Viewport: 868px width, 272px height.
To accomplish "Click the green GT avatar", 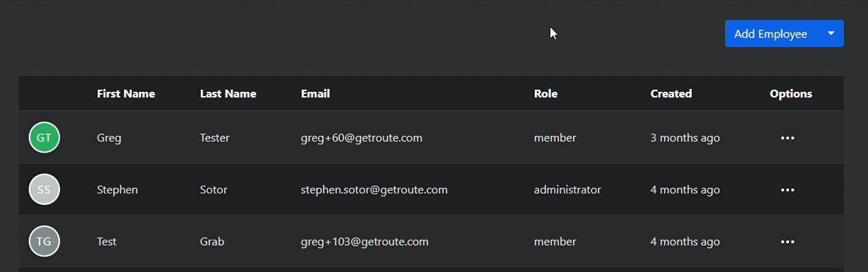I will coord(44,138).
